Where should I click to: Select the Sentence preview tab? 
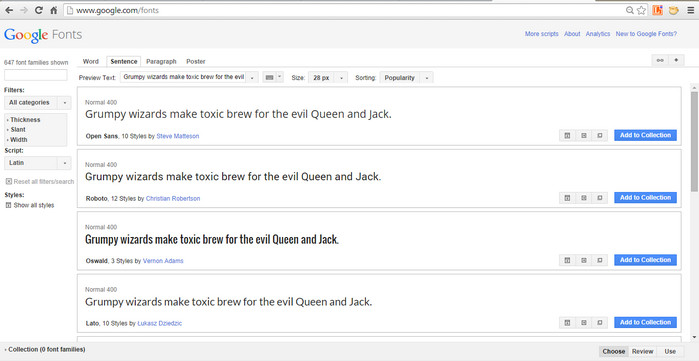123,62
